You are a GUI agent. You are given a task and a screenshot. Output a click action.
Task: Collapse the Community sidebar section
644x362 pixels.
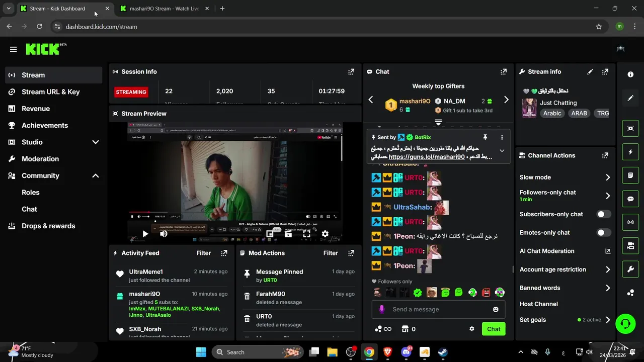96,176
